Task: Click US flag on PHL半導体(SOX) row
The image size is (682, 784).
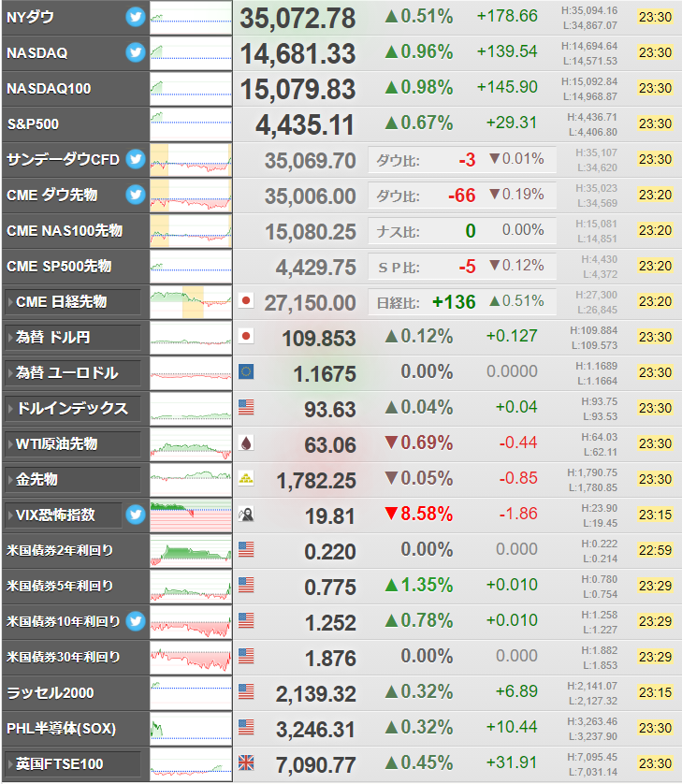Action: pos(246,727)
